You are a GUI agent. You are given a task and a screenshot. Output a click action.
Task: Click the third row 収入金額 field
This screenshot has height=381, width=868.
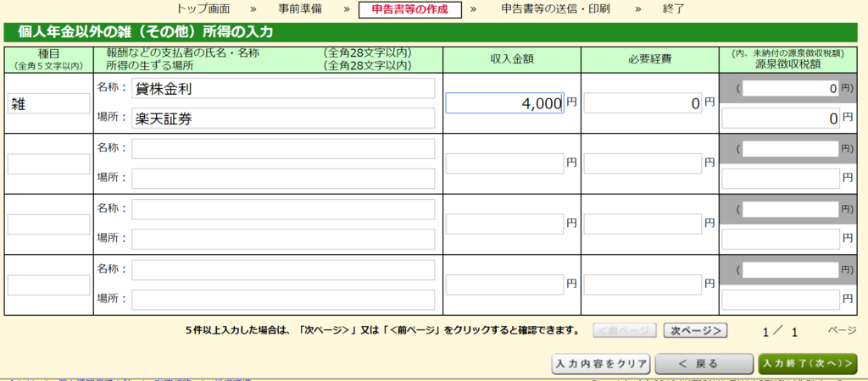pos(505,224)
